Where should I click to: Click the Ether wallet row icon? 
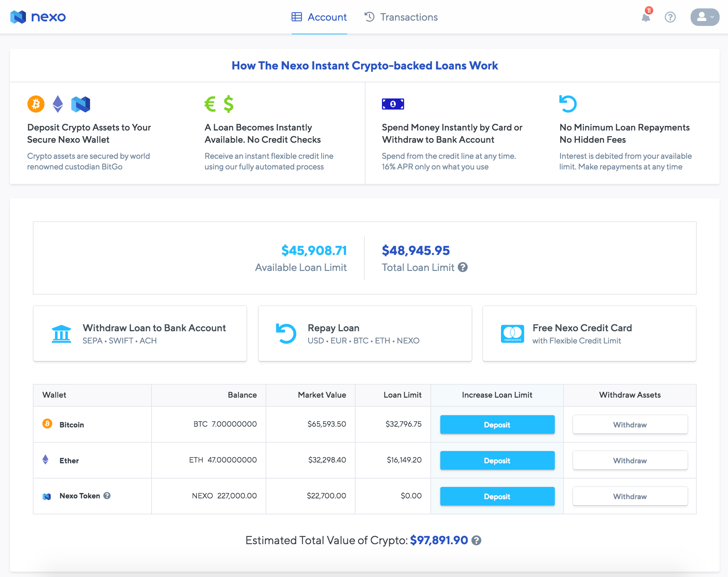[x=45, y=459]
